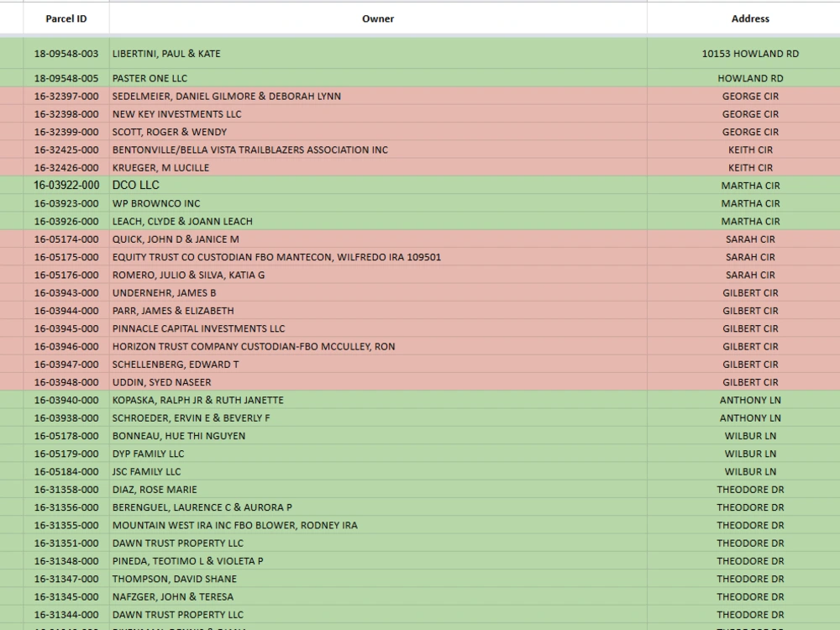Screen dimensions: 840x630
Task: Click owner ROMERO, JULIO & SILVA, KATIA G
Action: [378, 275]
